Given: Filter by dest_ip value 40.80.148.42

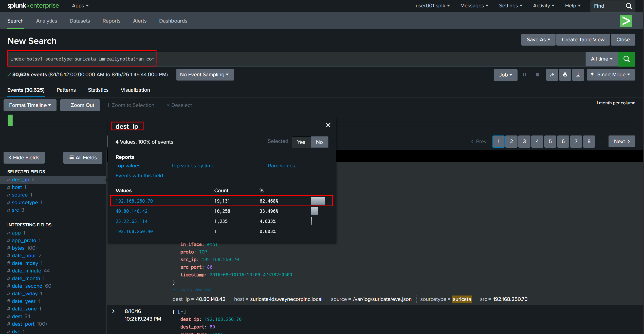Looking at the screenshot, I should 132,211.
